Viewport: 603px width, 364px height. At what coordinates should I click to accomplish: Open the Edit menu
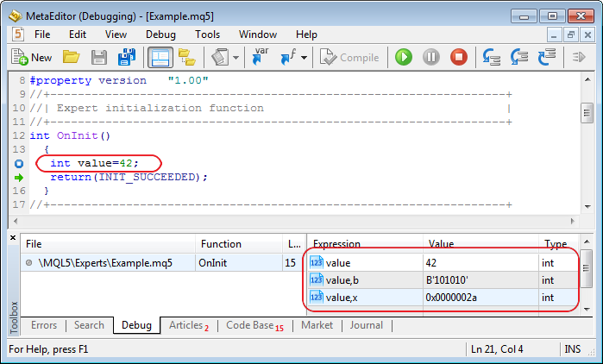[78, 35]
